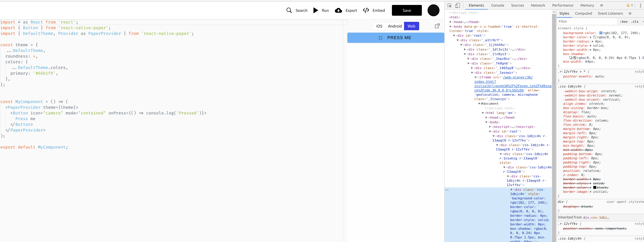
Task: Click the background-color blue swatch
Action: tap(601, 33)
